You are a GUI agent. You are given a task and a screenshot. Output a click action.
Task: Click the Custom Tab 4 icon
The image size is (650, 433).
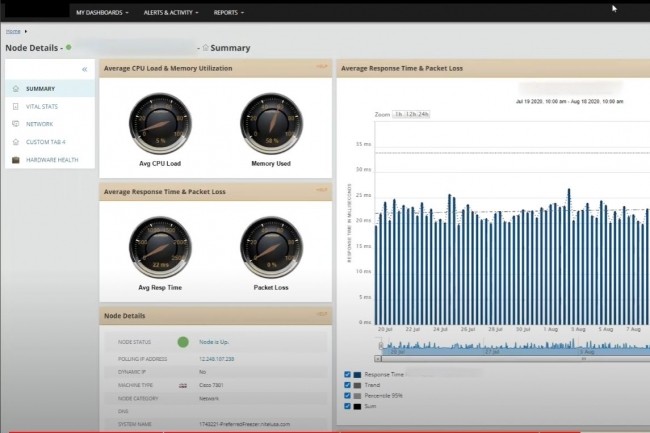click(16, 142)
